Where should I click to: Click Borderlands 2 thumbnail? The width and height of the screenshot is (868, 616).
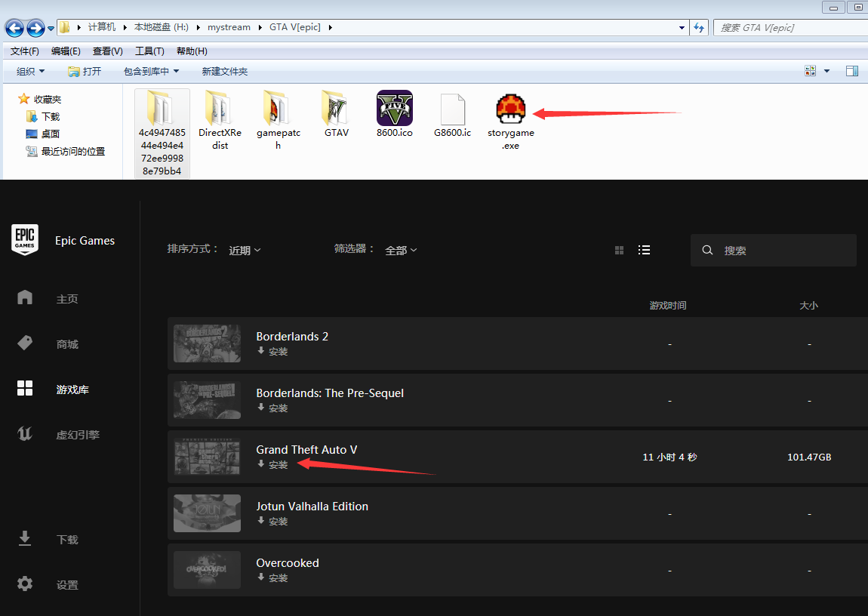pyautogui.click(x=207, y=343)
